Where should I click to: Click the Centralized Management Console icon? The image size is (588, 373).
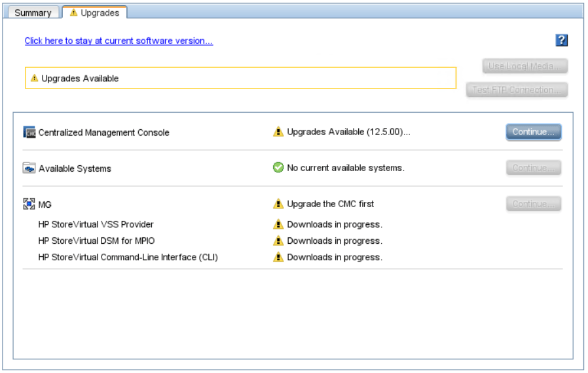pyautogui.click(x=29, y=132)
